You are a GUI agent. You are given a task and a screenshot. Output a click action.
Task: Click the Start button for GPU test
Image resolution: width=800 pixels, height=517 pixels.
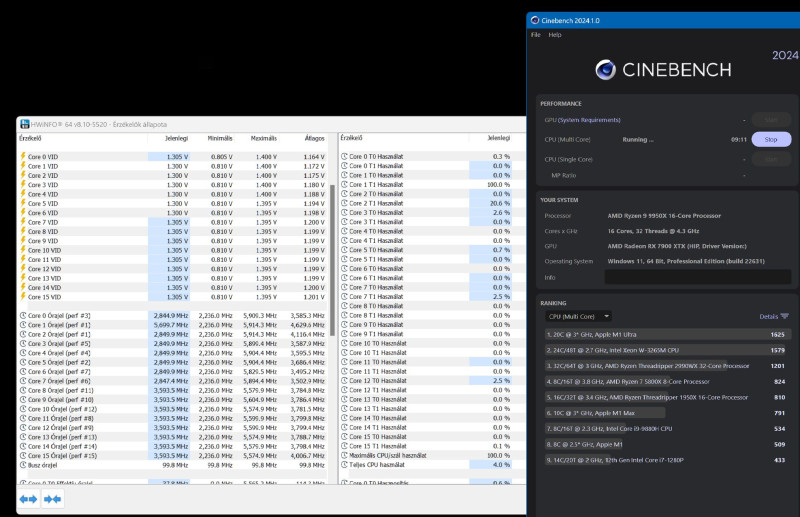point(771,119)
